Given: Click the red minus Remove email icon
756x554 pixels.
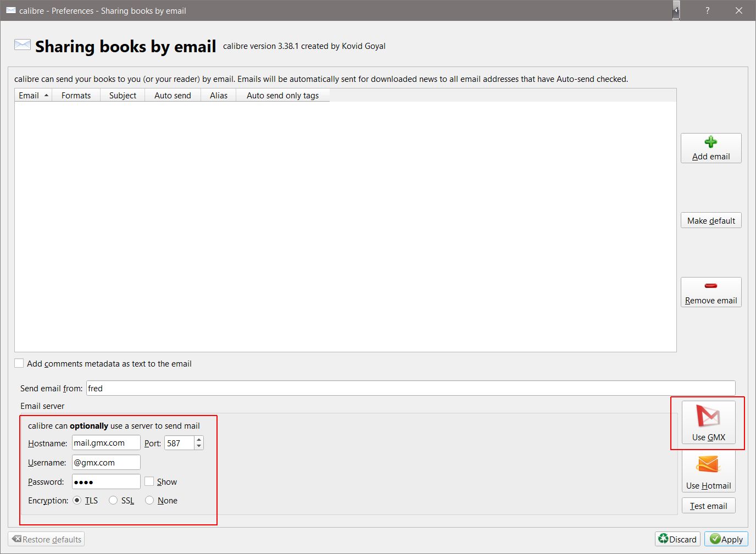Looking at the screenshot, I should point(710,286).
